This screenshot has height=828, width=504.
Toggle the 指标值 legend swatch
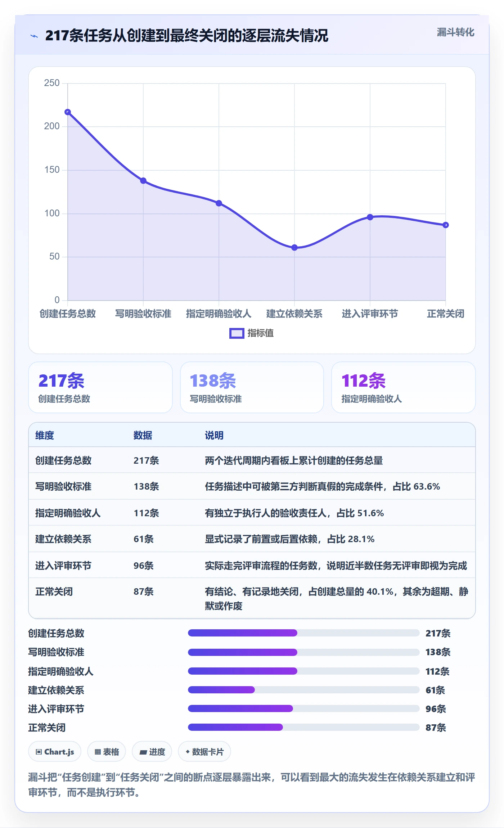pos(237,333)
